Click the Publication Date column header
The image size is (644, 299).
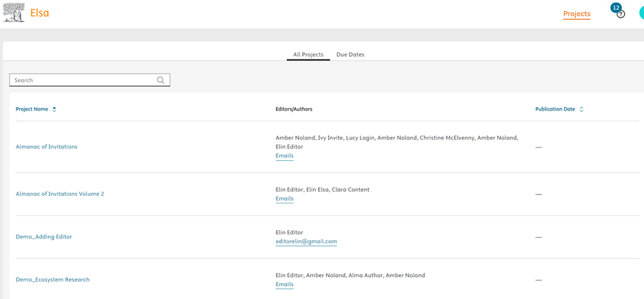(x=555, y=109)
